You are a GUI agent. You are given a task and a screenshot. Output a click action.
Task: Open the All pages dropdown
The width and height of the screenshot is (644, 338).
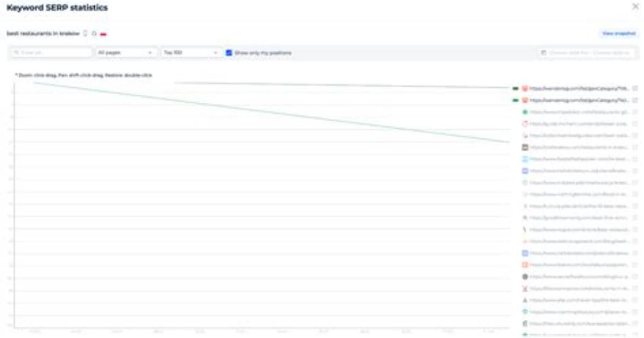coord(125,53)
